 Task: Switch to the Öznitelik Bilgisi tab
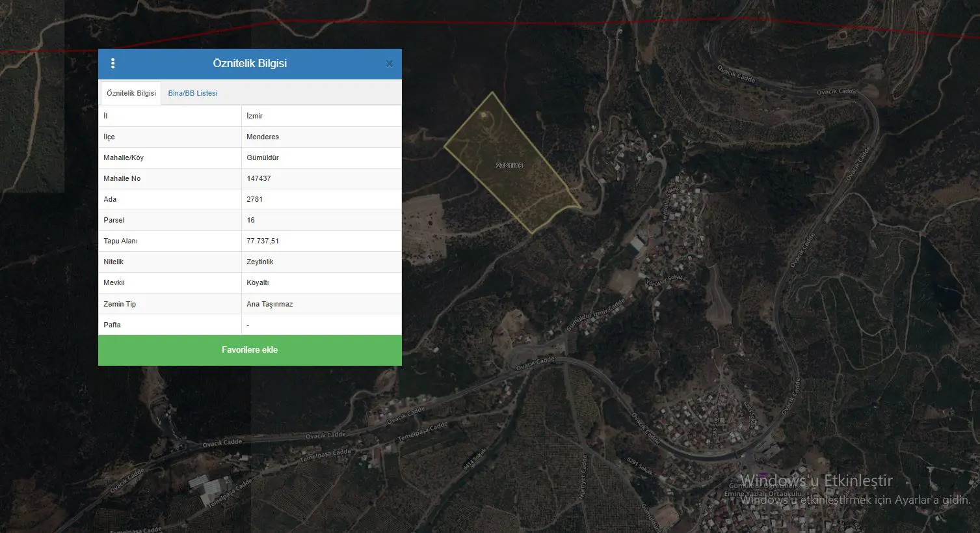[131, 93]
